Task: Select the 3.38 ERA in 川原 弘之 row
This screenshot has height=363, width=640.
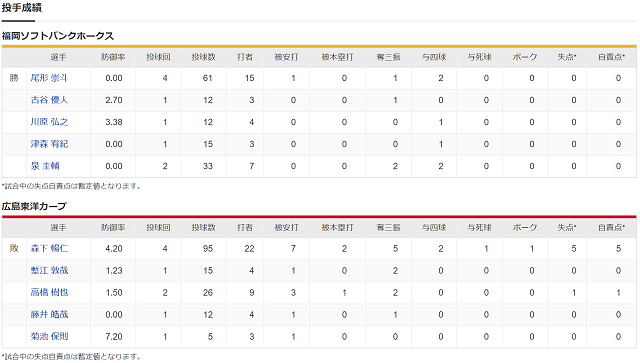Action: tap(114, 122)
